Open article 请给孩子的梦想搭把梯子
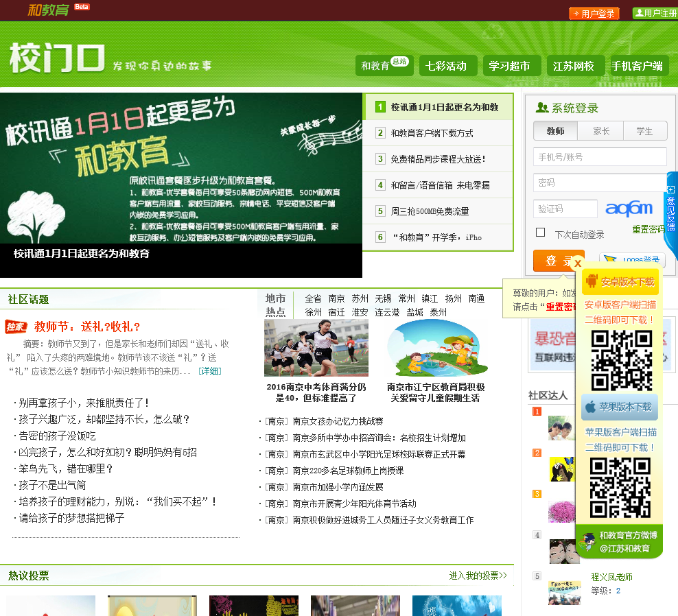Image resolution: width=678 pixels, height=616 pixels. coord(72,518)
